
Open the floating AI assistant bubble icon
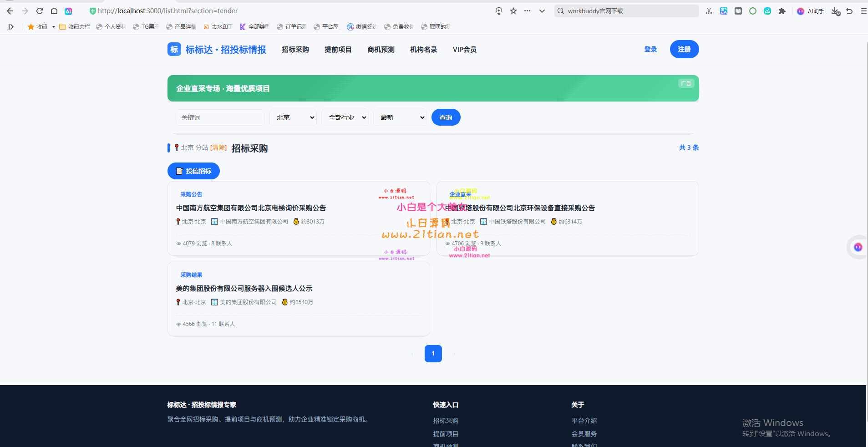(858, 247)
